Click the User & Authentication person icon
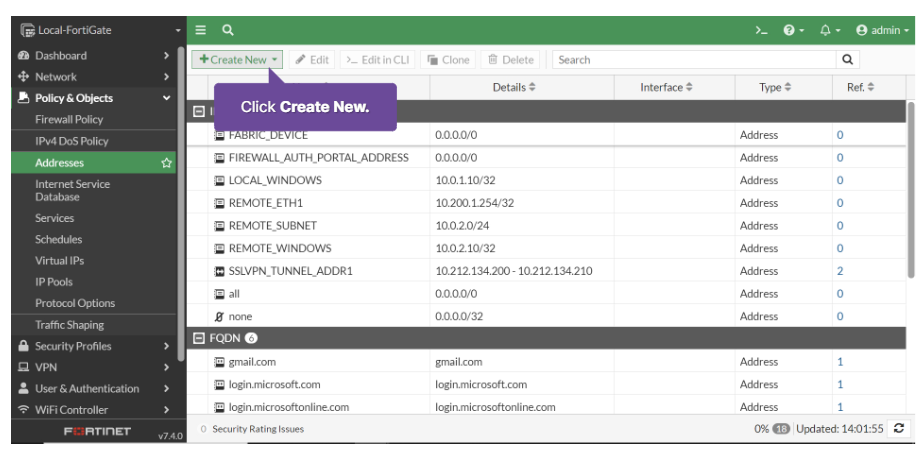The height and width of the screenshot is (467, 923). click(x=24, y=388)
